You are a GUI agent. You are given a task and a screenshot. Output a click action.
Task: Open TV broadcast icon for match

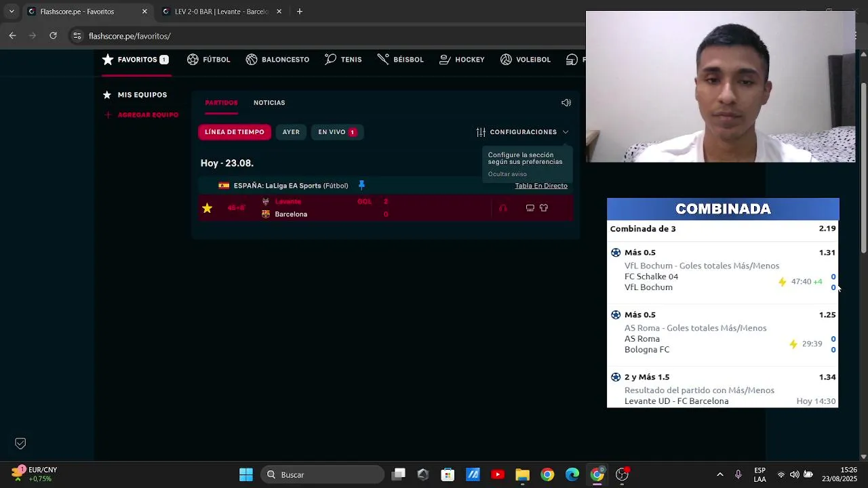pyautogui.click(x=530, y=208)
